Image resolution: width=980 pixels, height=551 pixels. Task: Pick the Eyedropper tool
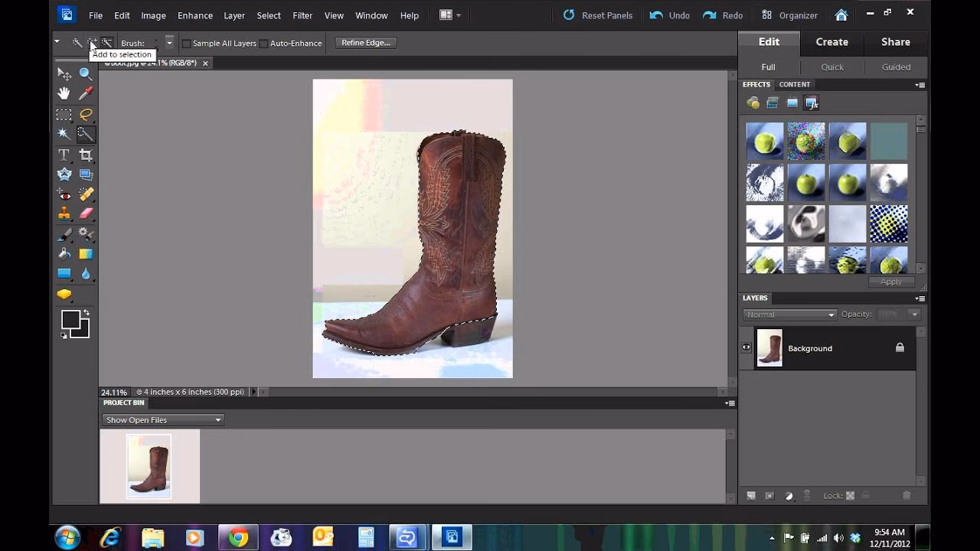click(x=86, y=93)
